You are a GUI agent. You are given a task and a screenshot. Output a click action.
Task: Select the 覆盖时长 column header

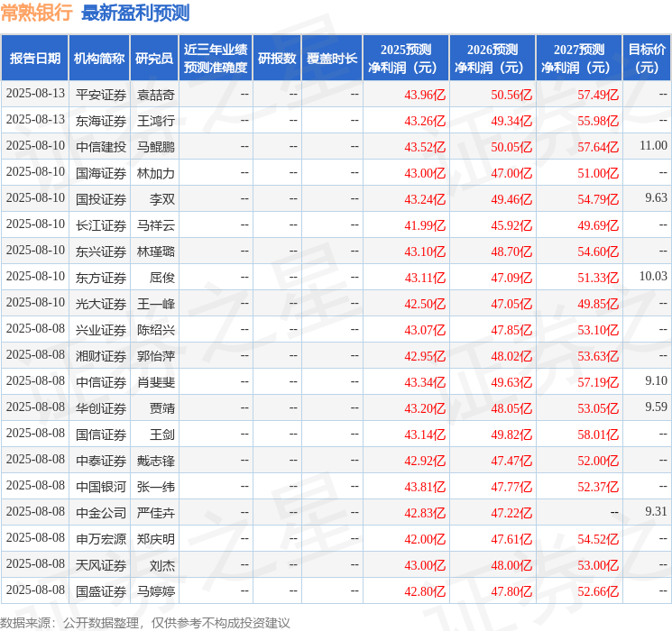pos(332,59)
